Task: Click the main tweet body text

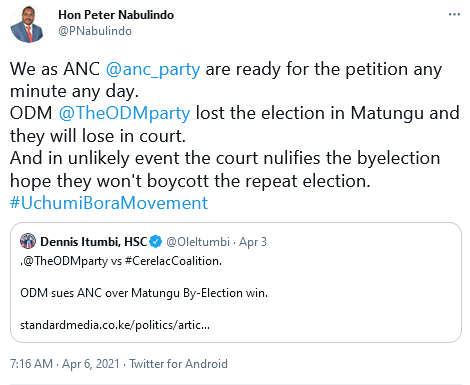Action: point(235,136)
